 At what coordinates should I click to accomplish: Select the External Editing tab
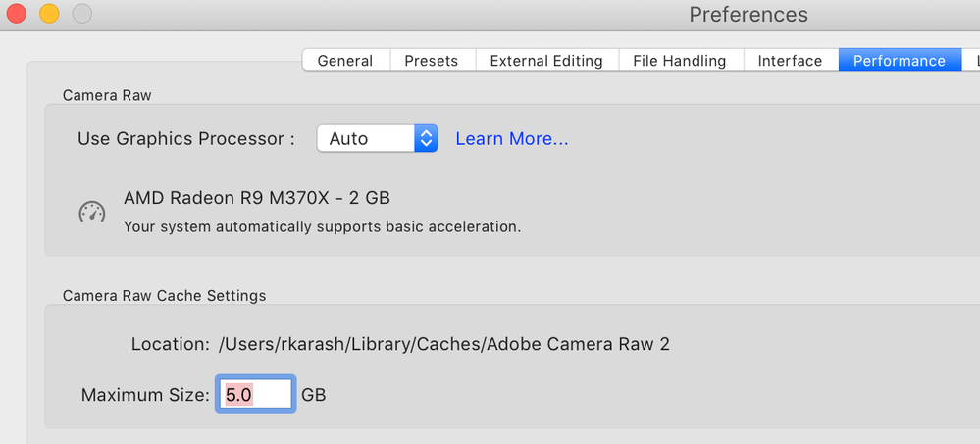click(x=546, y=61)
